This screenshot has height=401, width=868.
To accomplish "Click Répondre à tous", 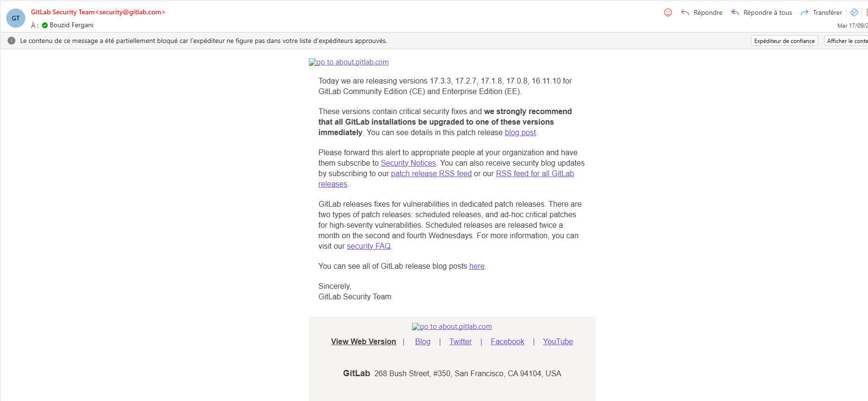I will click(762, 12).
